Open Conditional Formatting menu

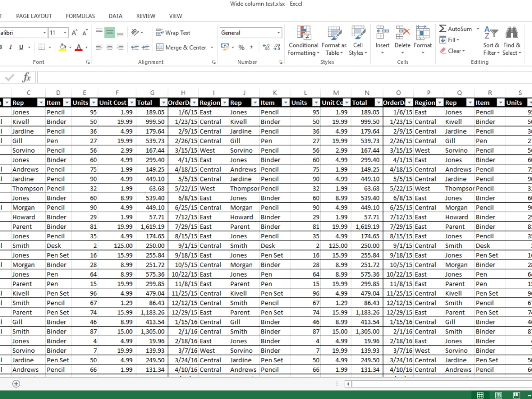click(303, 41)
